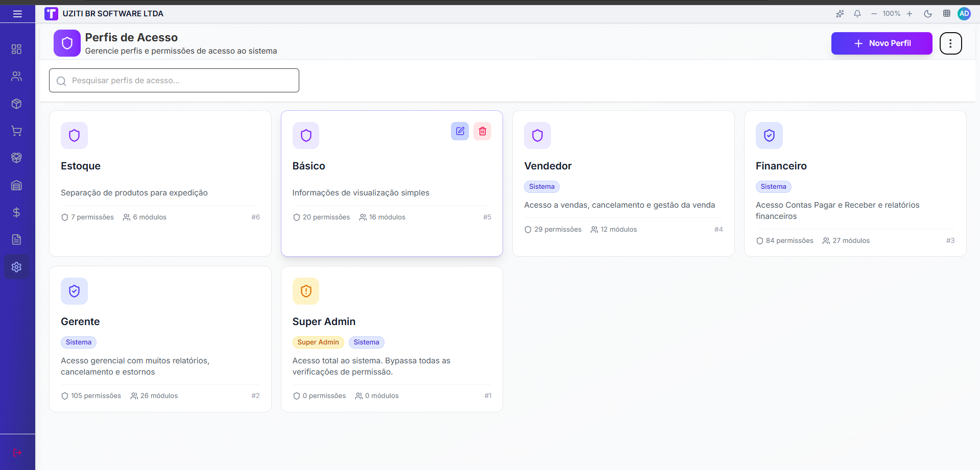Screen dimensions: 980x470
Task: Open the apps grid icon in top bar
Action: point(946,14)
